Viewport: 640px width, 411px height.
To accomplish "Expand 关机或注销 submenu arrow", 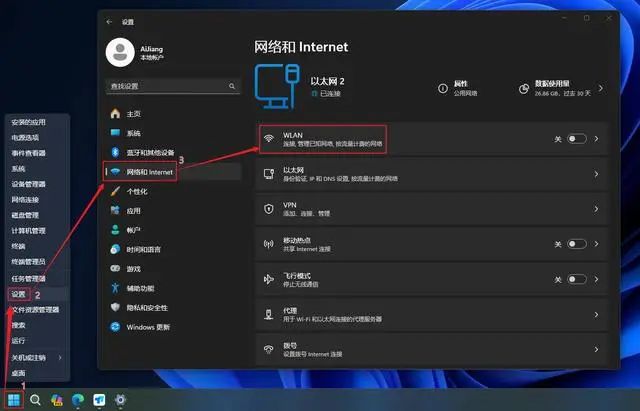I will [60, 358].
